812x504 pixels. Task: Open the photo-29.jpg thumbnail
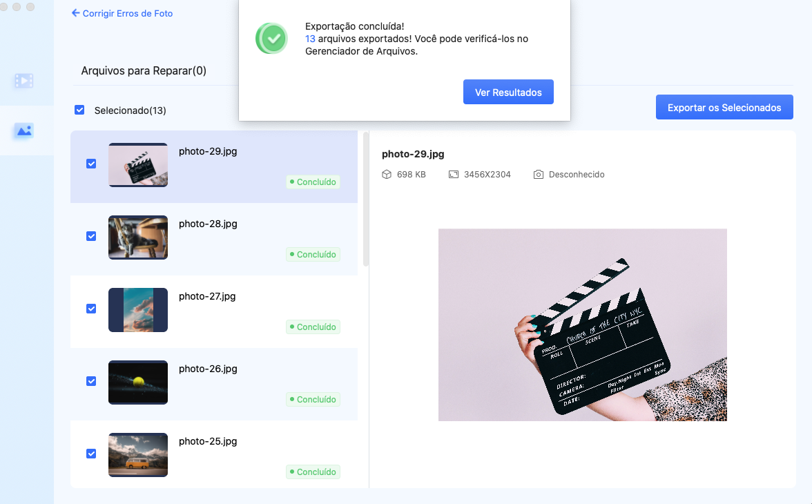(x=137, y=164)
